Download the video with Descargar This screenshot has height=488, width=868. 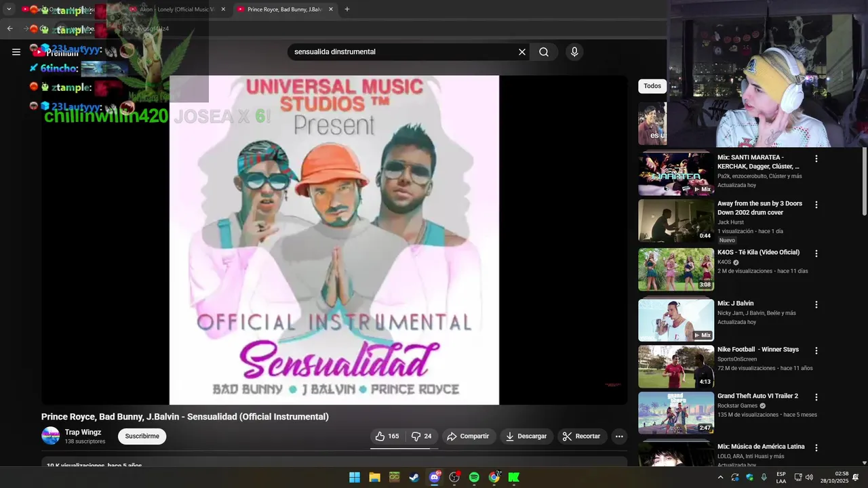pyautogui.click(x=526, y=436)
